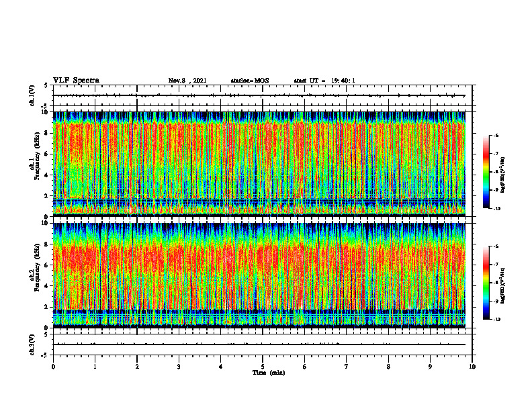Screen dimensions: 532x411
Task: Click the 'ch.3(V)' waveform axis label
Action: (32, 345)
